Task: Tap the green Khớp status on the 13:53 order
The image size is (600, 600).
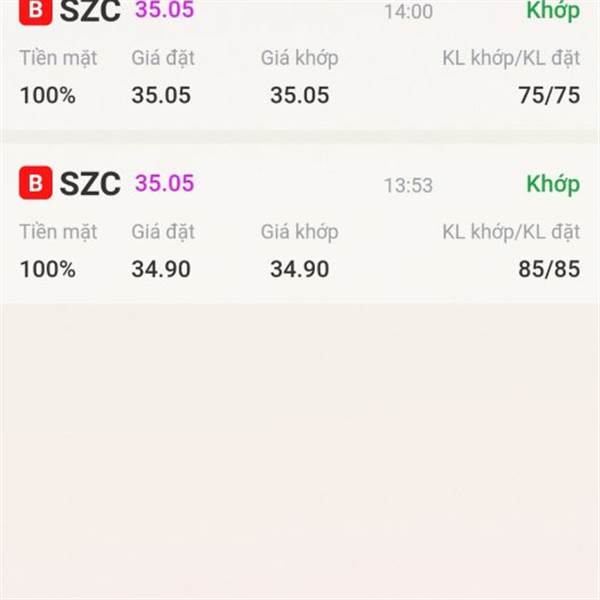Action: 552,184
